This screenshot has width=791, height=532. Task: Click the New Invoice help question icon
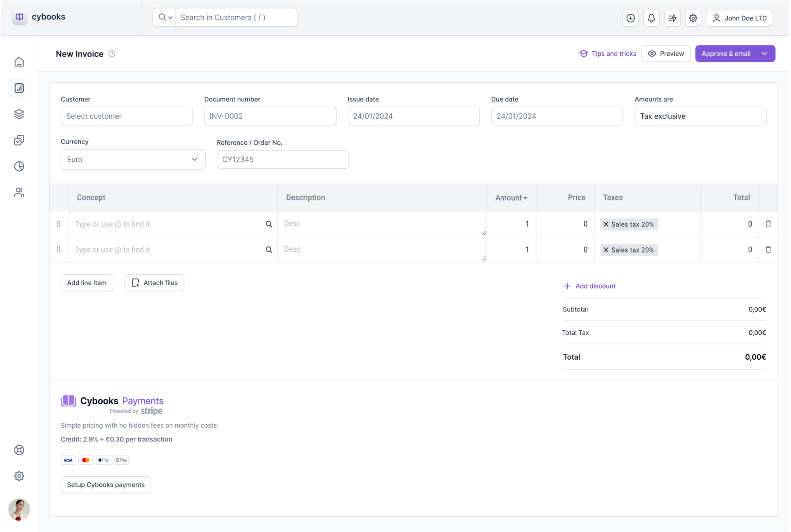coord(112,54)
